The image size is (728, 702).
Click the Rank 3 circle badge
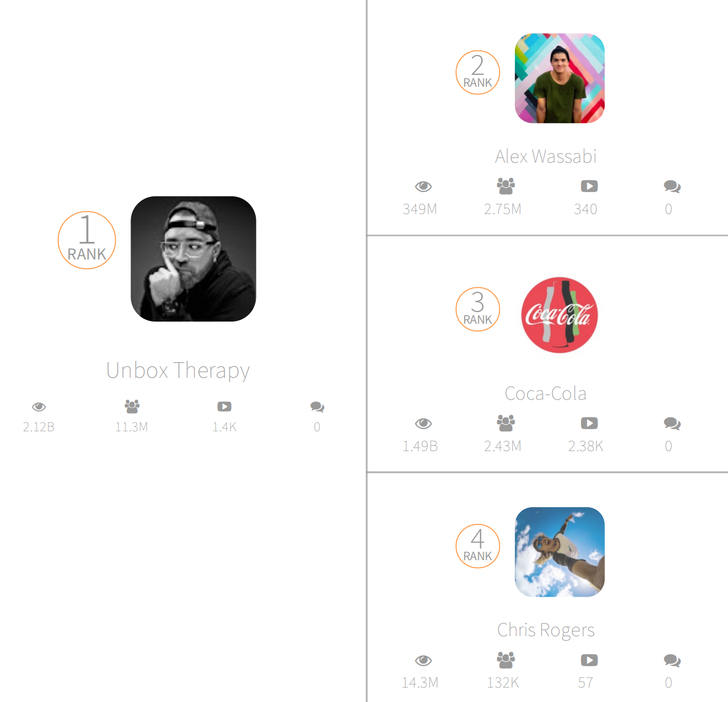(477, 309)
